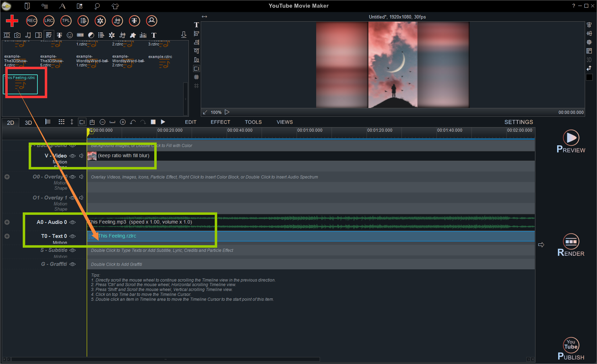Click the black color swatch right of preview
Image resolution: width=597 pixels, height=364 pixels.
589,77
